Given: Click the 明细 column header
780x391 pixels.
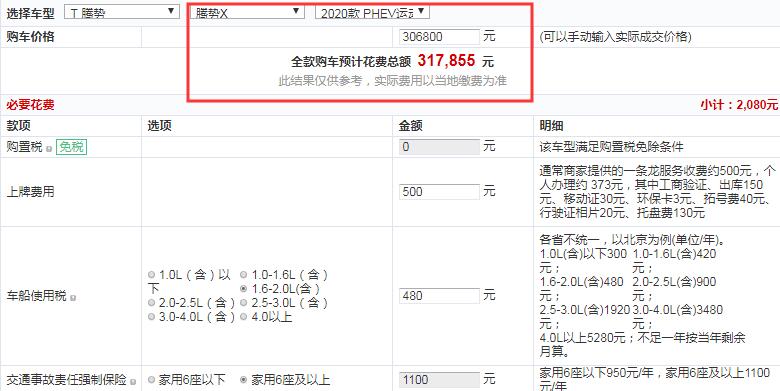Looking at the screenshot, I should pos(551,126).
